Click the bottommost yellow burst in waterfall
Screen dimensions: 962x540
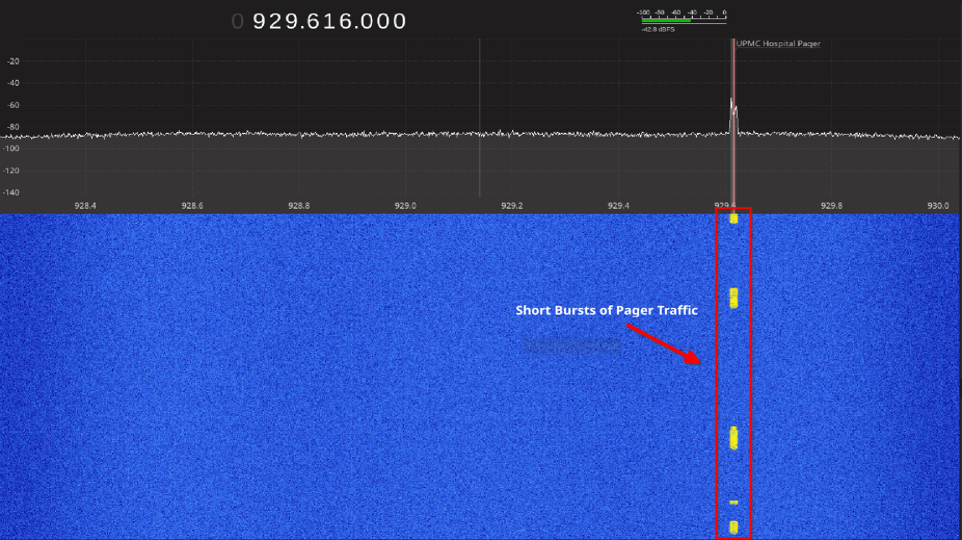(734, 526)
